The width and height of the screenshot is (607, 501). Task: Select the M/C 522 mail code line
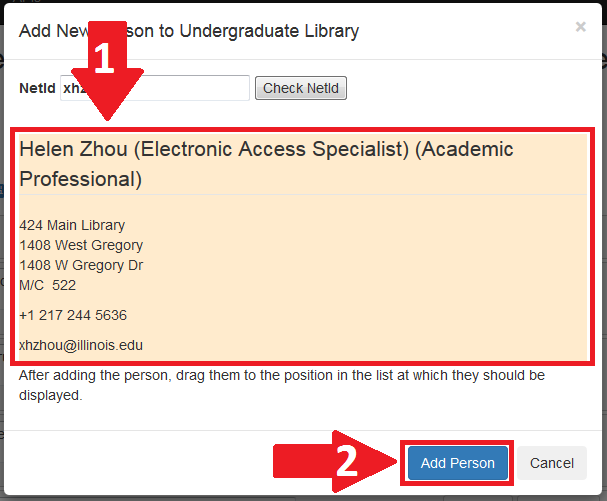pyautogui.click(x=48, y=285)
